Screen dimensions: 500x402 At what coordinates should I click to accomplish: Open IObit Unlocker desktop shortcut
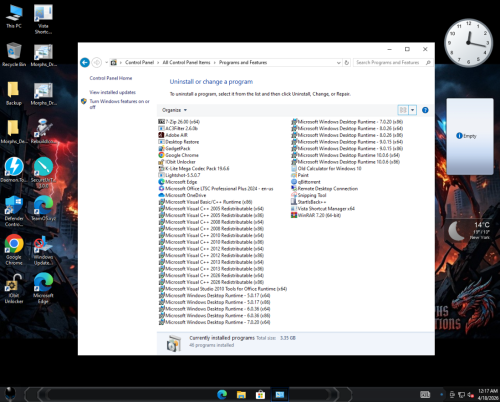(14, 289)
